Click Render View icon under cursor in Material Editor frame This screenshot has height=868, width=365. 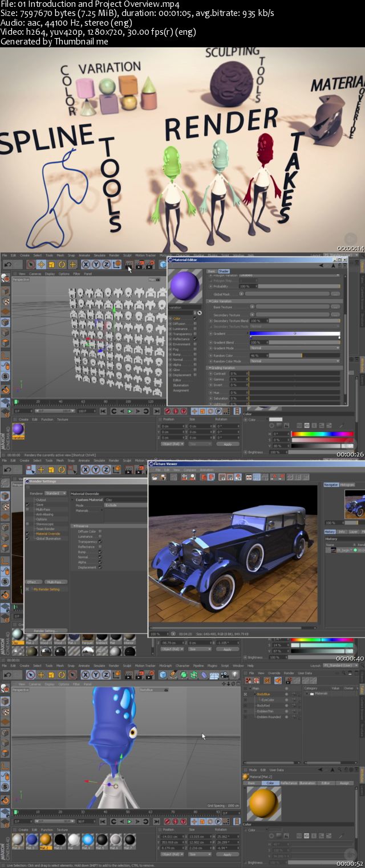(x=129, y=264)
